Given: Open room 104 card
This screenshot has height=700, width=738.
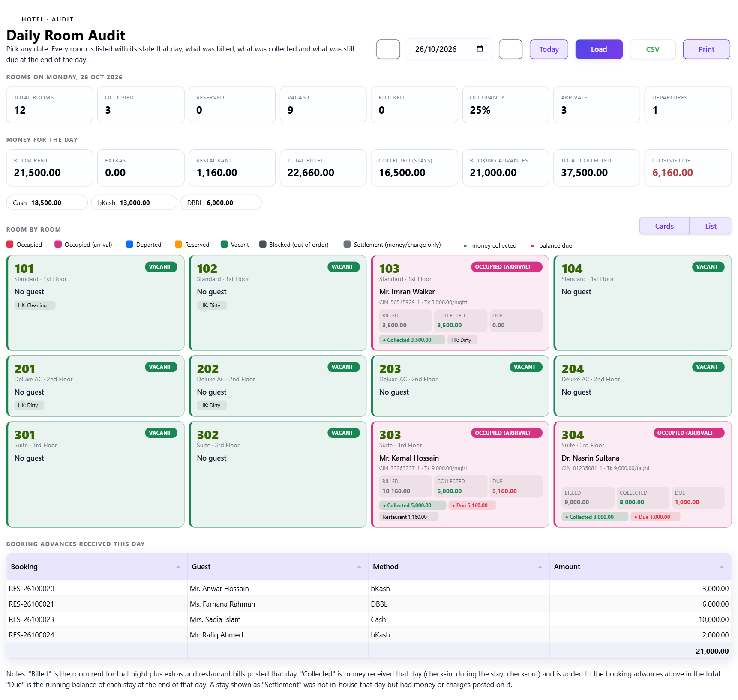Looking at the screenshot, I should pos(642,303).
